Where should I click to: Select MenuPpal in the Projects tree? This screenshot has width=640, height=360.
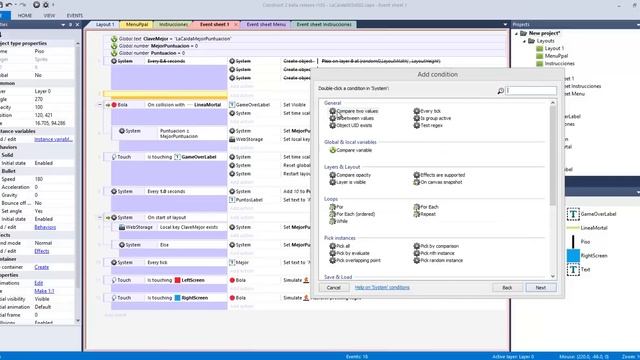point(556,56)
